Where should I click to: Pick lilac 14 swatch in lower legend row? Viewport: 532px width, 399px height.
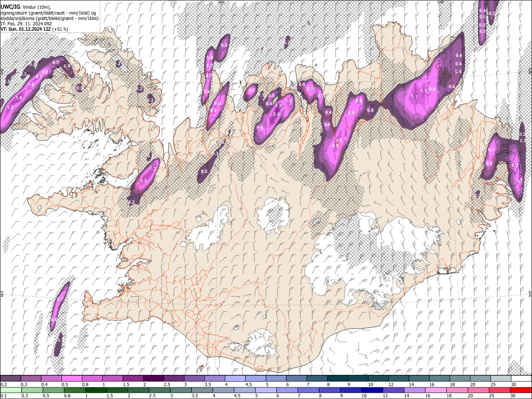414,390
